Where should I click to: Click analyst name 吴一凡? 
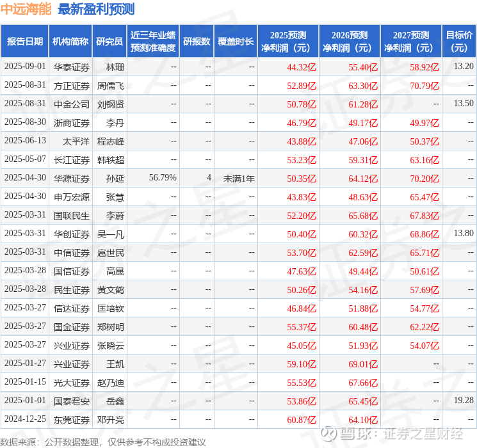(110, 234)
